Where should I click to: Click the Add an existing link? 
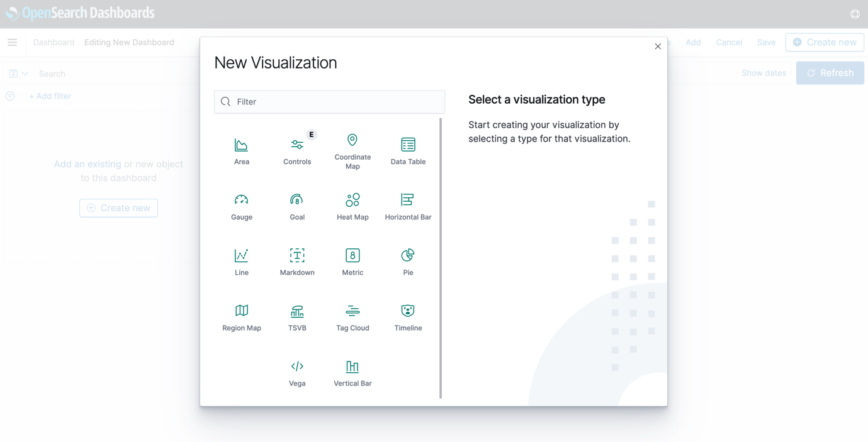(87, 164)
